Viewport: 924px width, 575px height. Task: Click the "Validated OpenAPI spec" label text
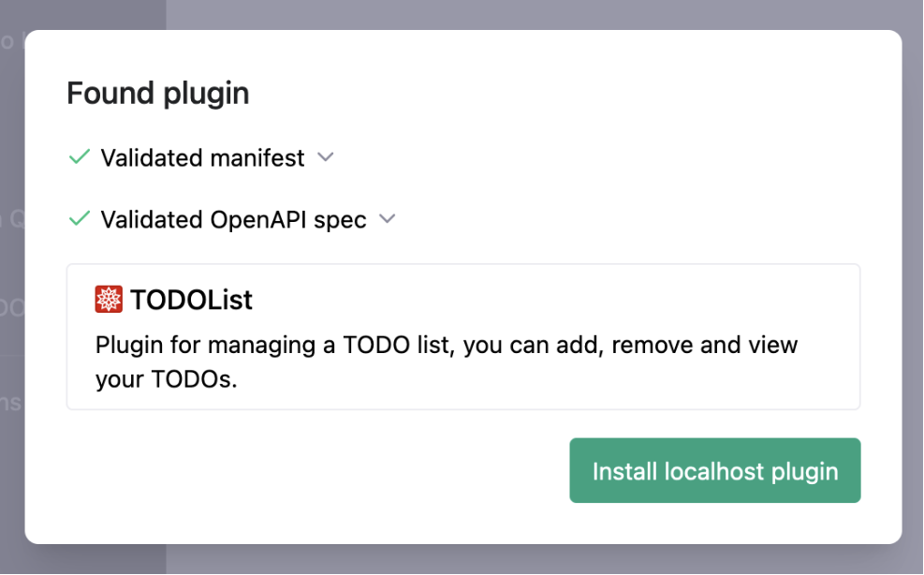click(x=233, y=220)
